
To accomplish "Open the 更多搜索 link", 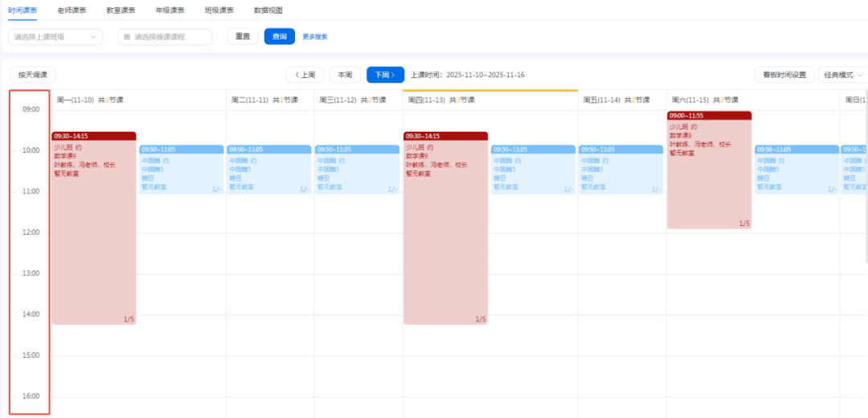I will (314, 37).
